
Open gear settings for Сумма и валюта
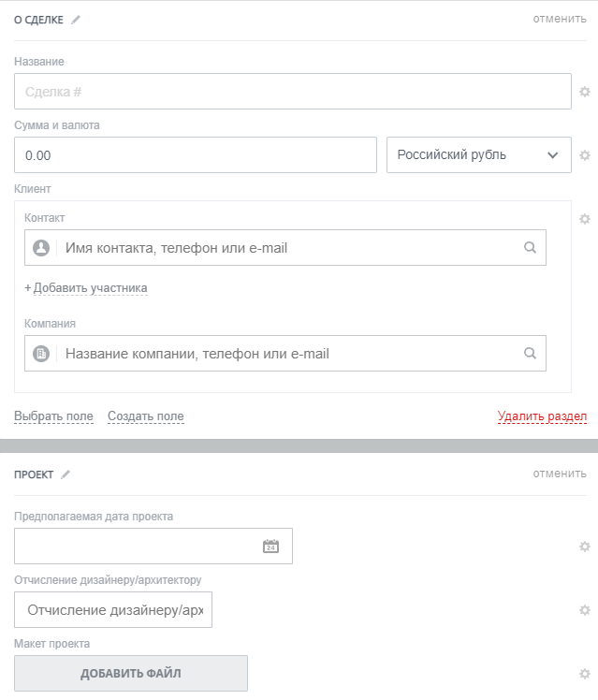pos(585,155)
